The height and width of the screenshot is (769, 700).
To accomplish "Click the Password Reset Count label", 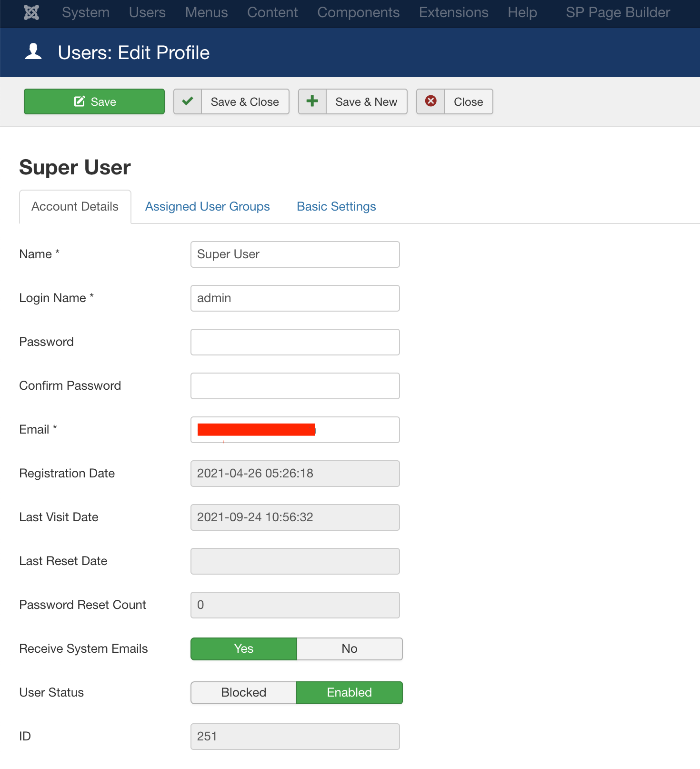I will click(83, 605).
